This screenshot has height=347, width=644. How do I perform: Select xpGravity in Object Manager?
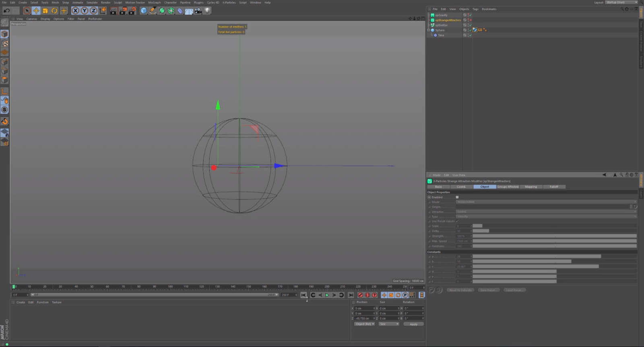click(x=441, y=15)
